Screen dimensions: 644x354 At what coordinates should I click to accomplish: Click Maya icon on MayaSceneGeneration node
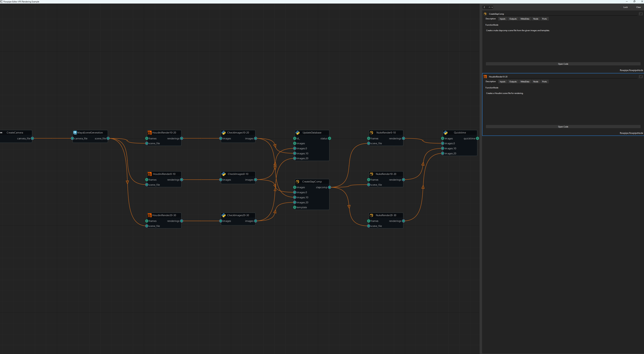click(x=75, y=133)
